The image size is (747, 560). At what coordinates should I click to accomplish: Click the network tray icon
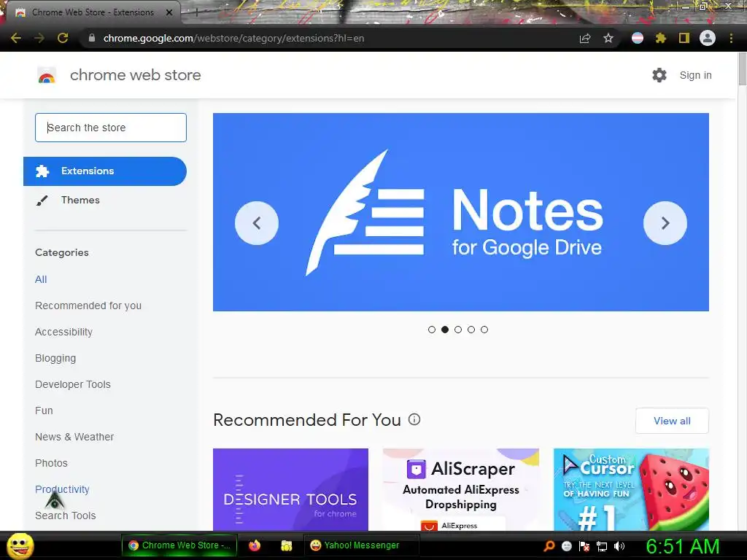[x=602, y=546]
